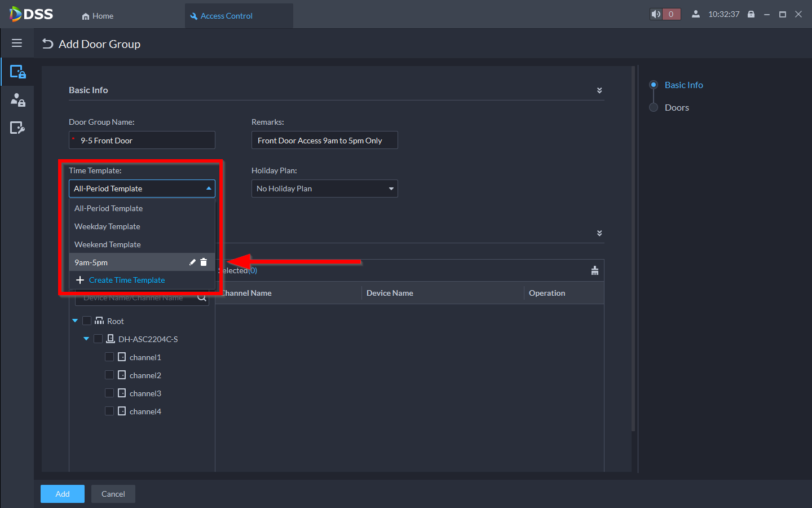Open the person permission sidebar icon

[x=17, y=100]
